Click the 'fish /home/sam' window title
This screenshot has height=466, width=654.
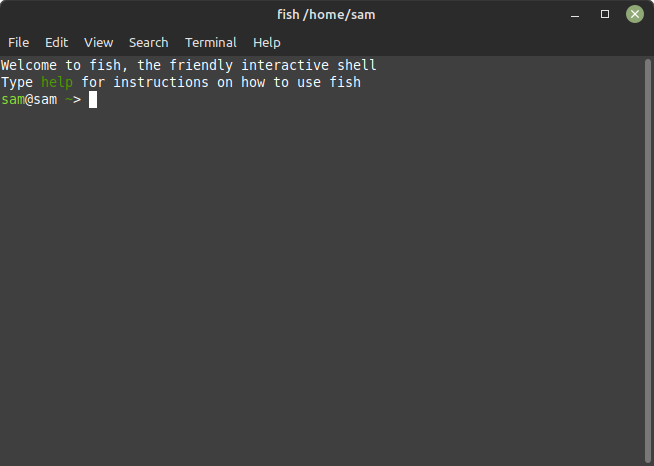click(326, 15)
